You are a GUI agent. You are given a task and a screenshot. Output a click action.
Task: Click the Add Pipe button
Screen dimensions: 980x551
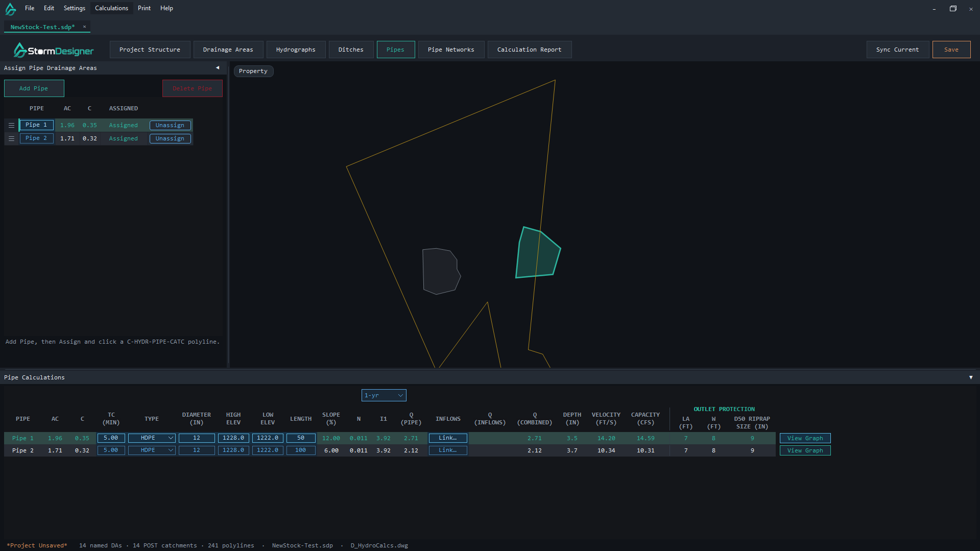(34, 88)
